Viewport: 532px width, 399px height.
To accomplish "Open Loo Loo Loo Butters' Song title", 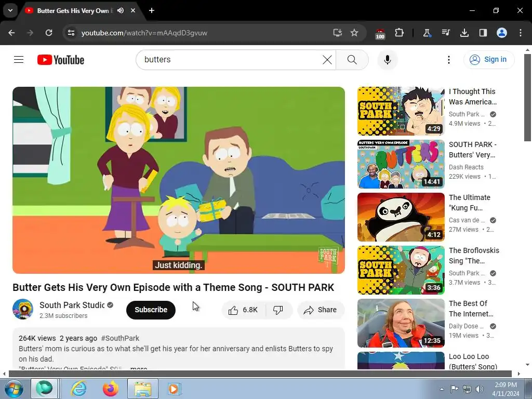I will 473,362.
